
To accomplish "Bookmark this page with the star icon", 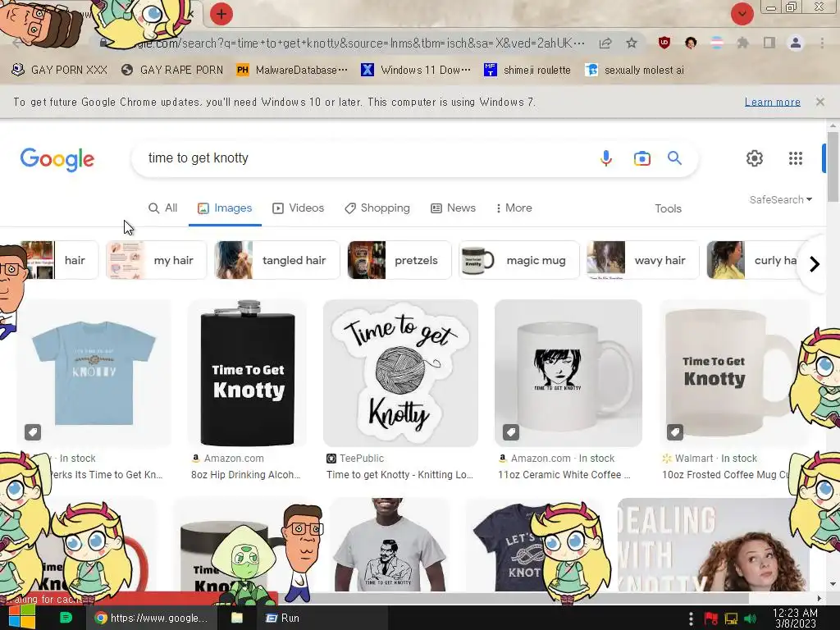I will [x=632, y=43].
